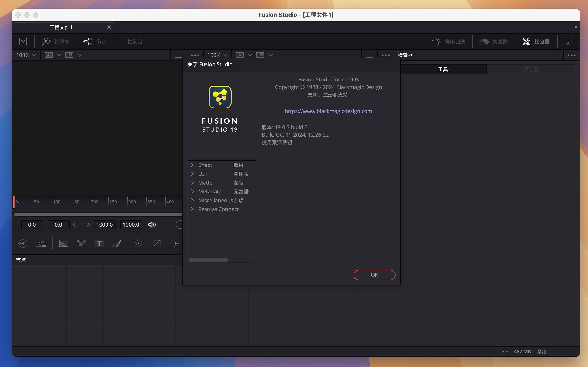Click the 检查器 (Inspector) tool icon
The width and height of the screenshot is (588, 367).
(x=527, y=41)
